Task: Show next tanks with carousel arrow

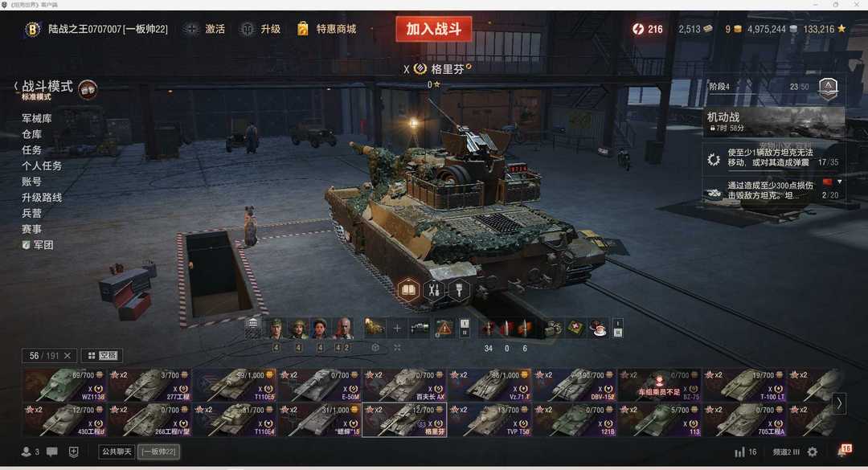Action: click(839, 403)
